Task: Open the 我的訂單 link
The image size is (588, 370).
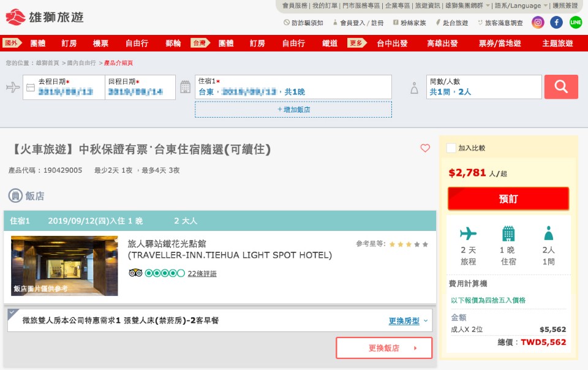Action: (x=325, y=6)
